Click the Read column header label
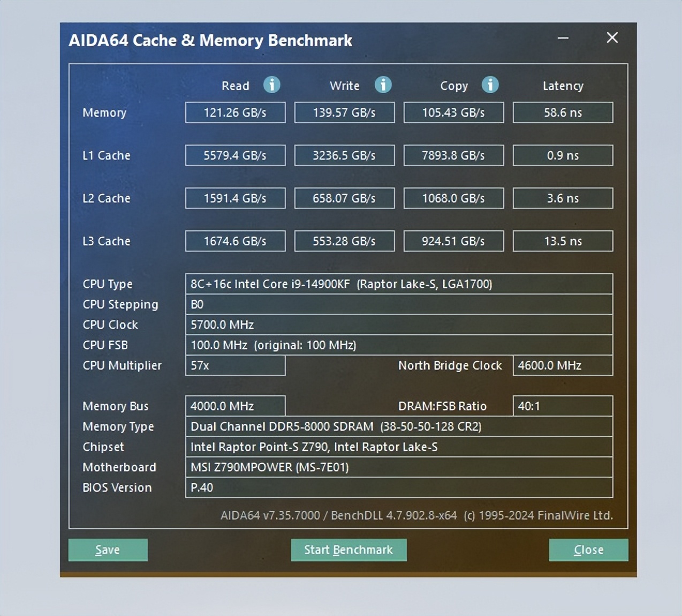The height and width of the screenshot is (616, 682). click(236, 86)
